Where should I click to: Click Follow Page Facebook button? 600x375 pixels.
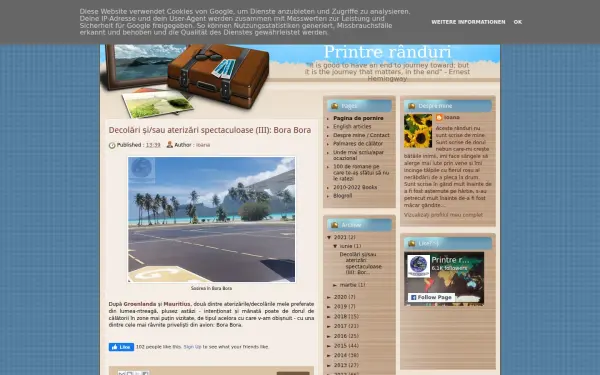pos(431,297)
